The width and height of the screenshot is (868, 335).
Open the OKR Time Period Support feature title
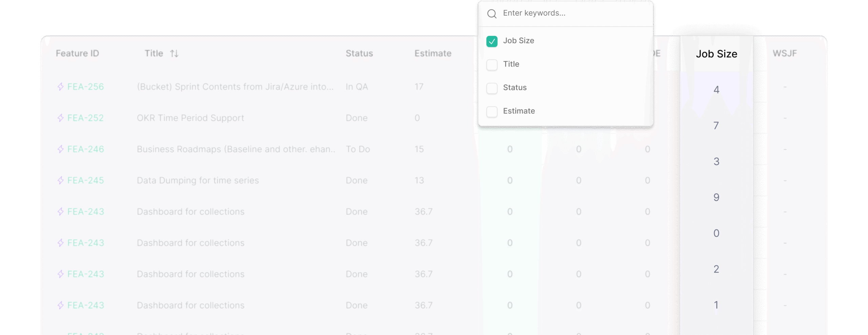(x=190, y=118)
